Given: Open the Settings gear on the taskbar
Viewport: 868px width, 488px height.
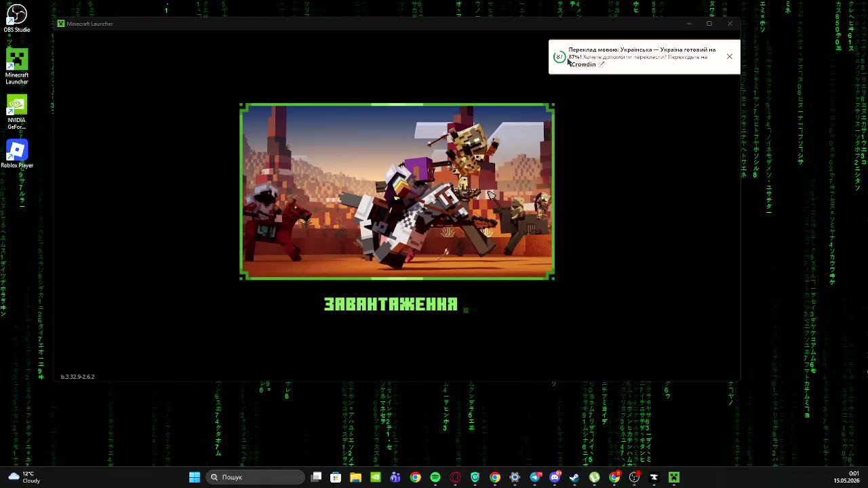Looking at the screenshot, I should point(515,477).
